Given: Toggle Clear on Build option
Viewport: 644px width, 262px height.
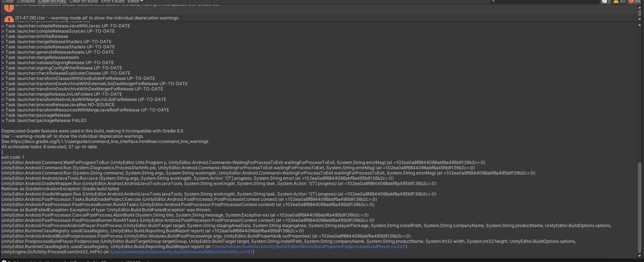Looking at the screenshot, I should click(x=83, y=1).
